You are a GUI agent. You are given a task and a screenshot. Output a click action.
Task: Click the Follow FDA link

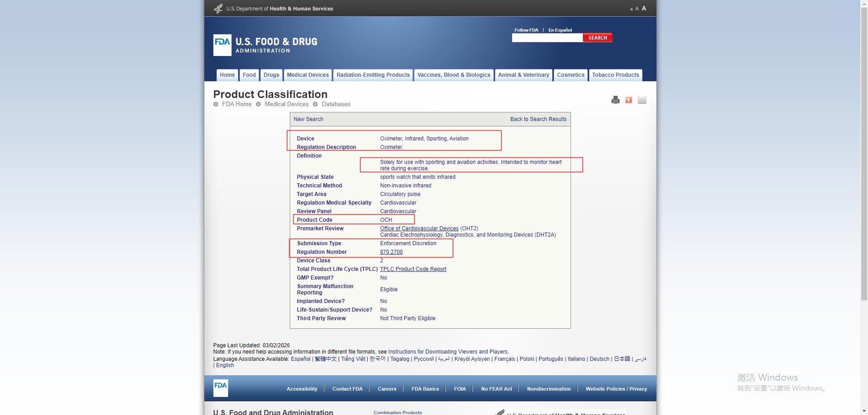[526, 30]
